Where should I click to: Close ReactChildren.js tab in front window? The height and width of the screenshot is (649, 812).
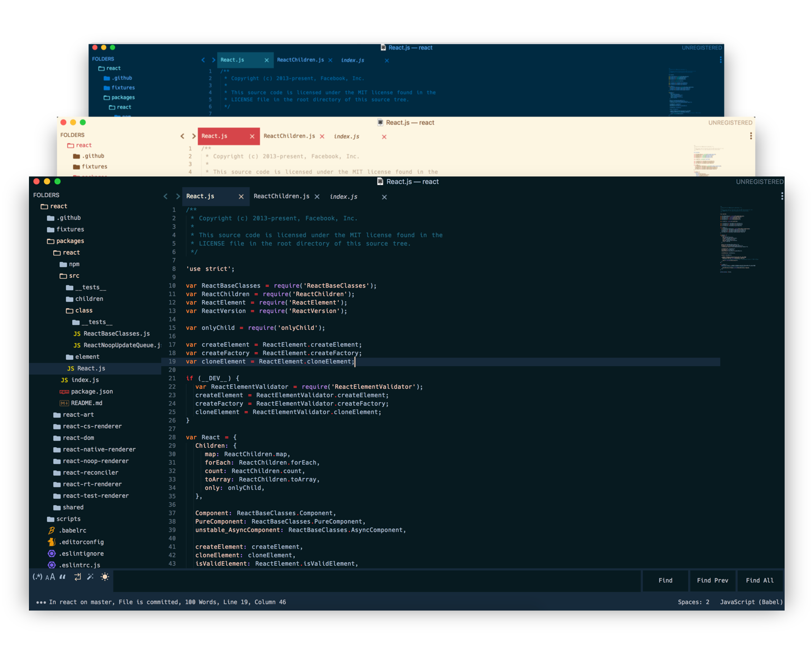(x=317, y=196)
